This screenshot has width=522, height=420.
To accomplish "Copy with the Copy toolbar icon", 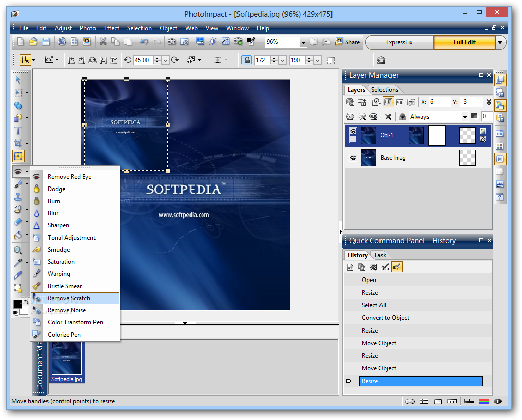I will (115, 41).
